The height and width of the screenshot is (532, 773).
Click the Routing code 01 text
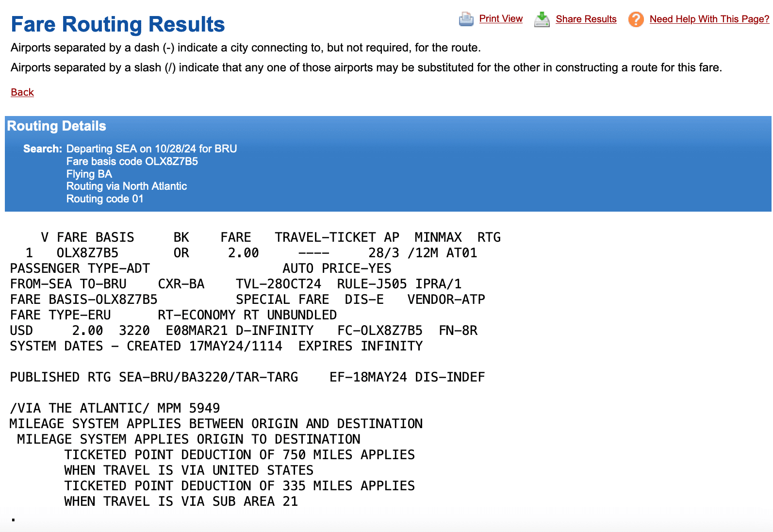coord(105,199)
